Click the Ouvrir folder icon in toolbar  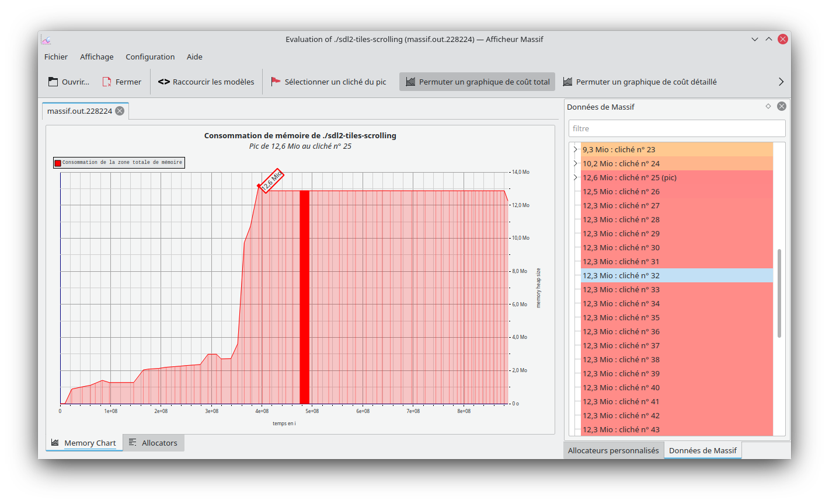[53, 82]
